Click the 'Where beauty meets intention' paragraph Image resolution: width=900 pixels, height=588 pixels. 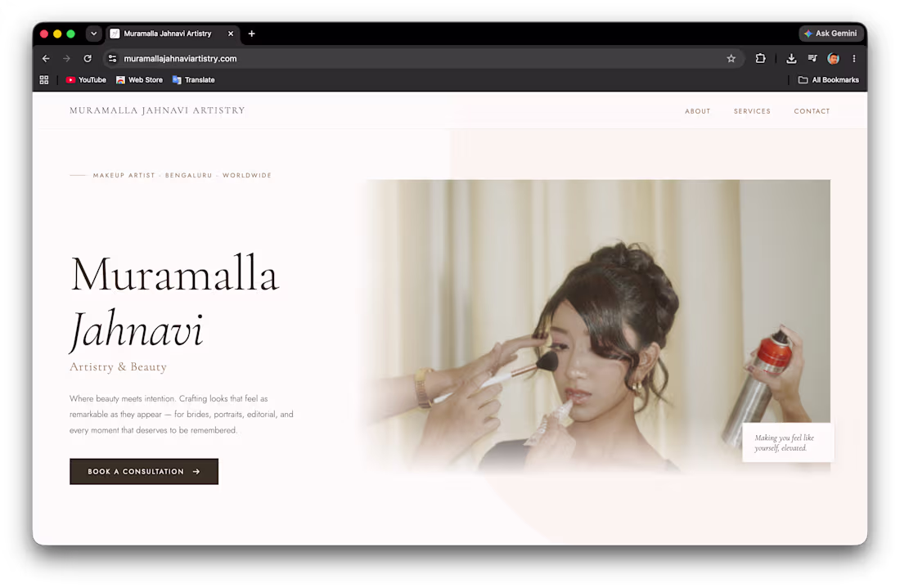click(182, 414)
